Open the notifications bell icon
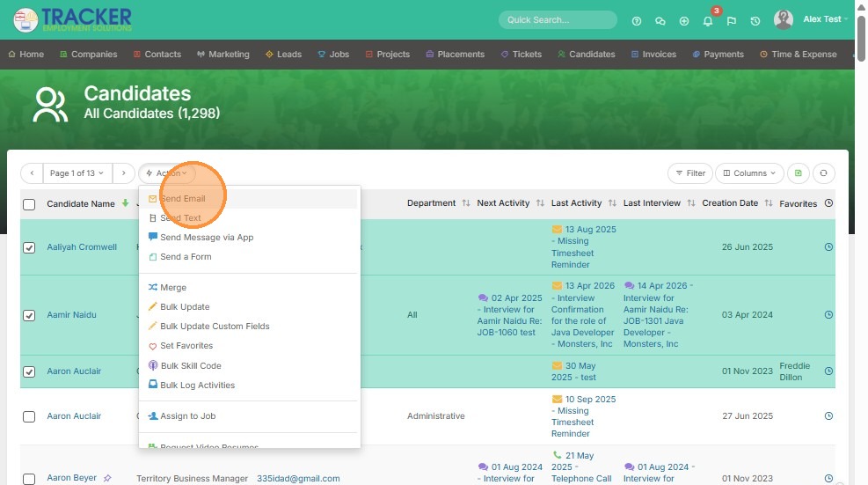Image resolution: width=868 pixels, height=485 pixels. coord(707,21)
